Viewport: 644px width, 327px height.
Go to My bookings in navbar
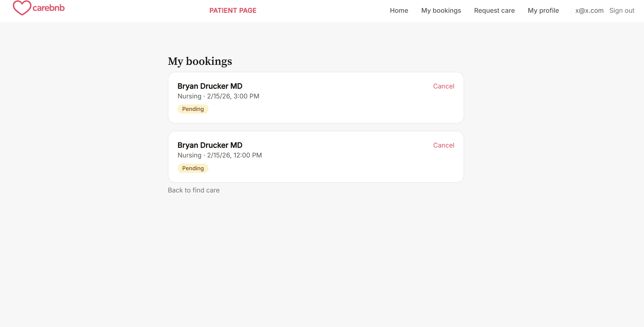point(441,10)
